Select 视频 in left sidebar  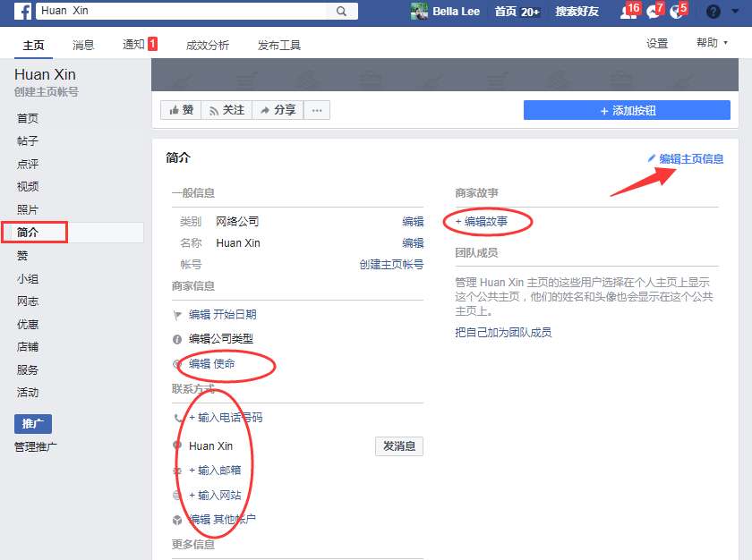[x=28, y=186]
